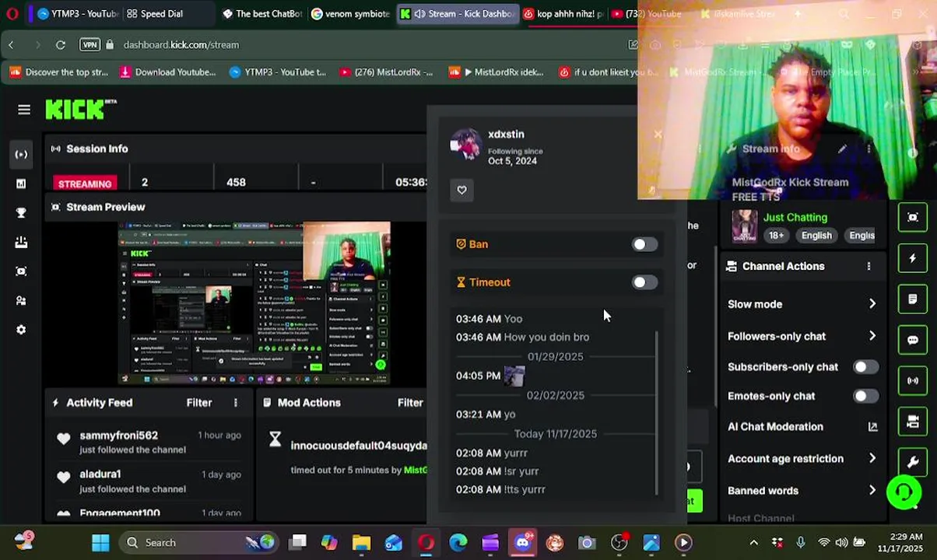Click the Stream Preview thumbnail

pos(254,303)
